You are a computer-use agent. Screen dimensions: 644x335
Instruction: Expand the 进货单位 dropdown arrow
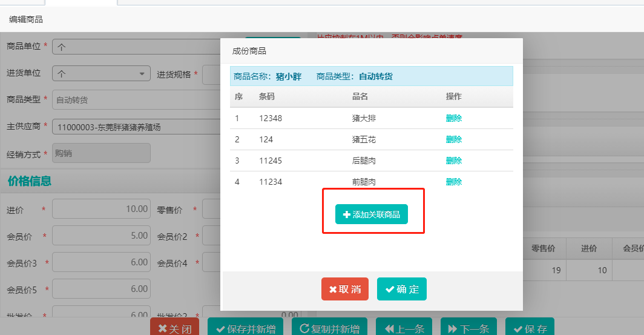pyautogui.click(x=142, y=73)
